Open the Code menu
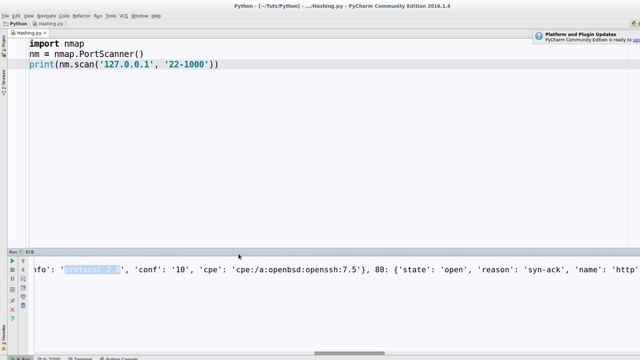The width and height of the screenshot is (640, 360). click(64, 16)
